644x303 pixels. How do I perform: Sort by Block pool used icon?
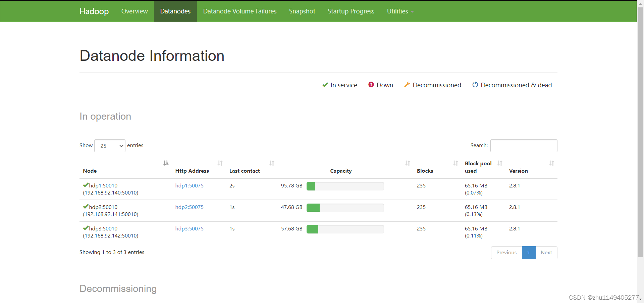point(500,163)
